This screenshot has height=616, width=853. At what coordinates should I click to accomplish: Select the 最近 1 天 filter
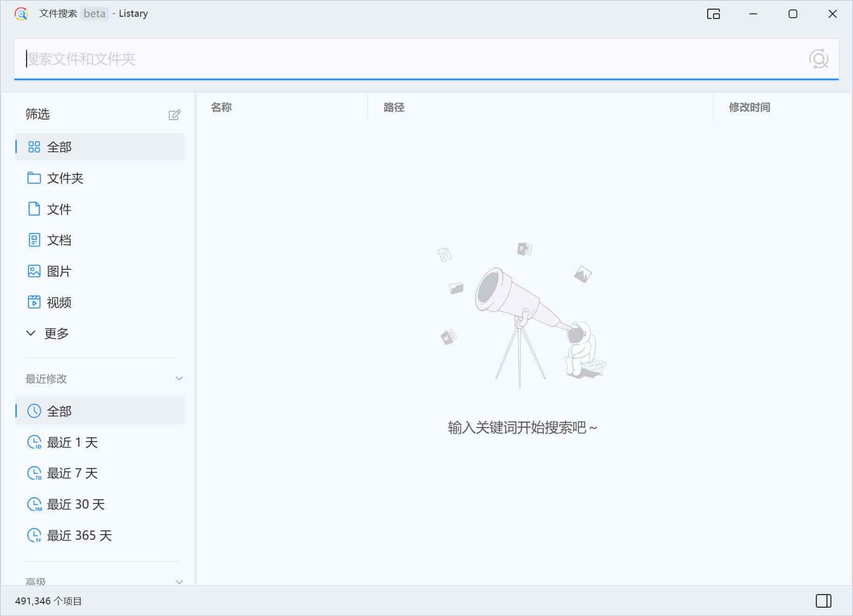(72, 442)
